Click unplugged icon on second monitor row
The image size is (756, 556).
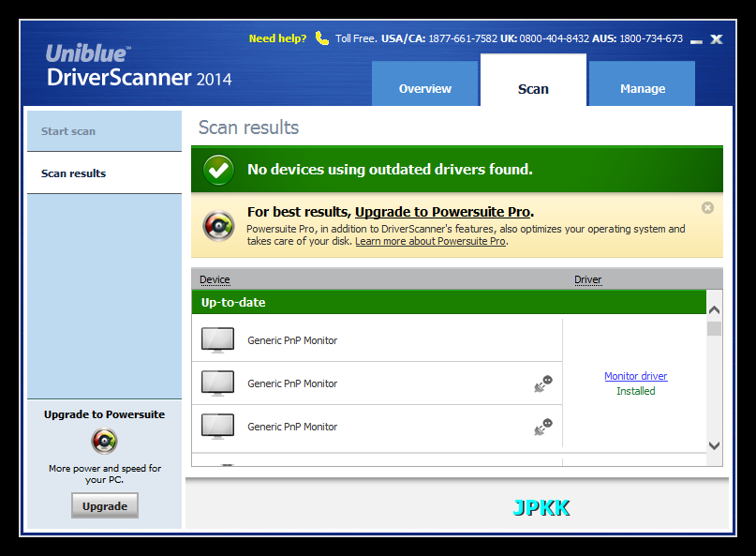[x=543, y=383]
